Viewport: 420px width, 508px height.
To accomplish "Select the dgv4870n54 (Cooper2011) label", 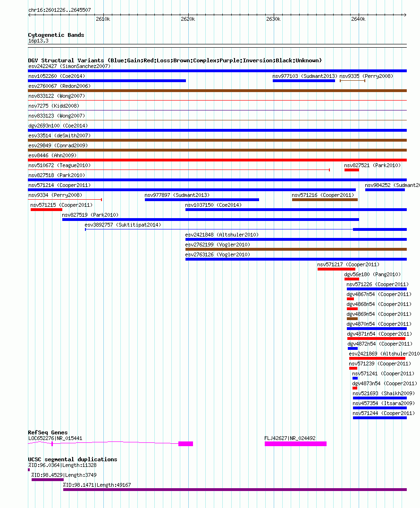I will pos(379,324).
